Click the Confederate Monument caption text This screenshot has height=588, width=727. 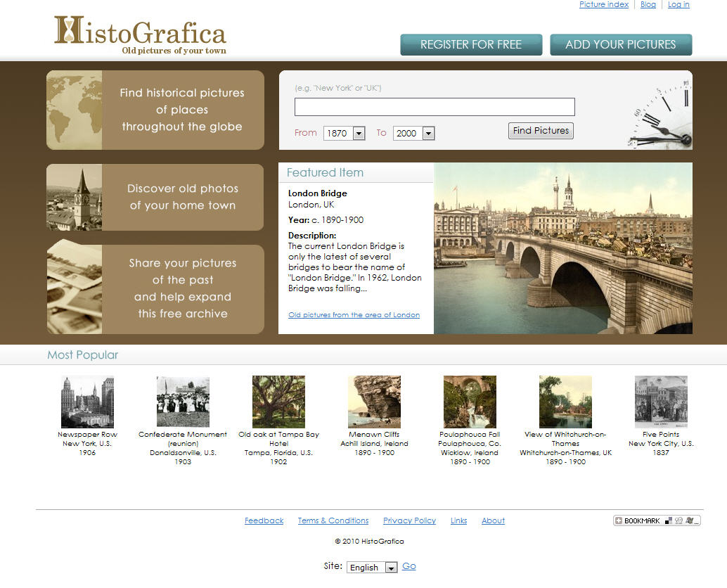click(183, 448)
